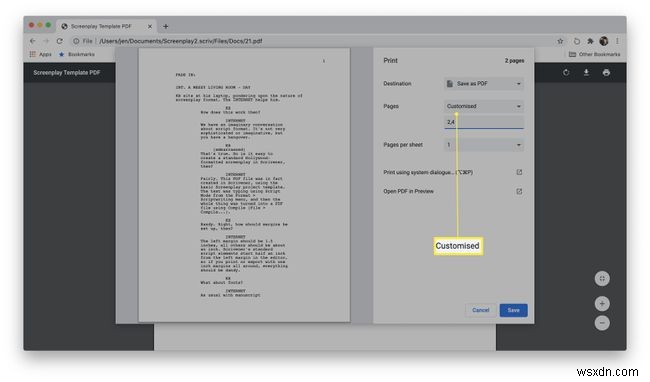Click the Screenplay Template PDF title in viewer
The image size is (650, 382).
67,73
